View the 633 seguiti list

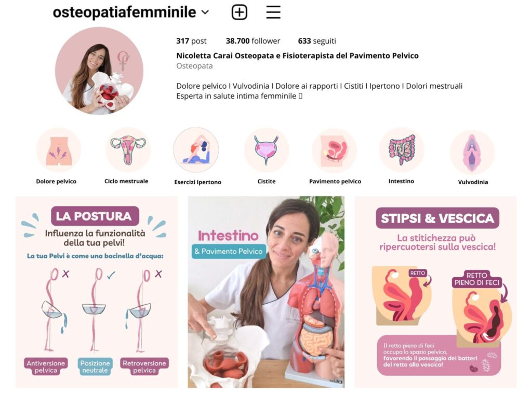pyautogui.click(x=317, y=41)
